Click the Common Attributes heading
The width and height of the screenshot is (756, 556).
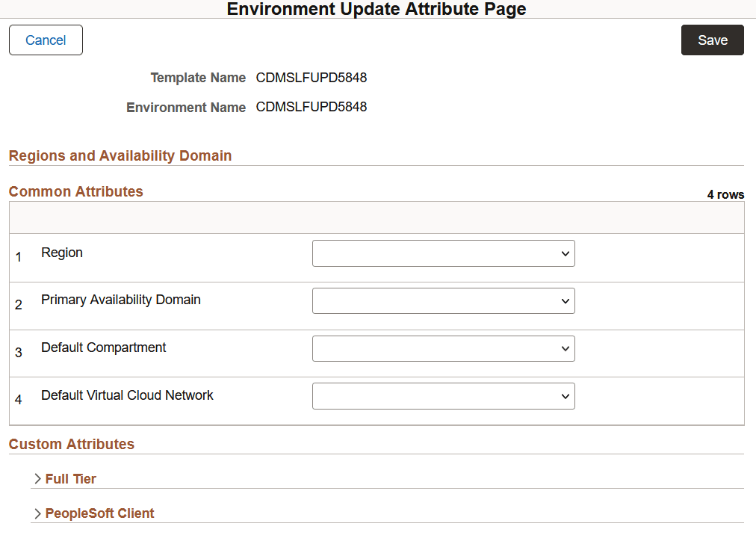point(75,191)
